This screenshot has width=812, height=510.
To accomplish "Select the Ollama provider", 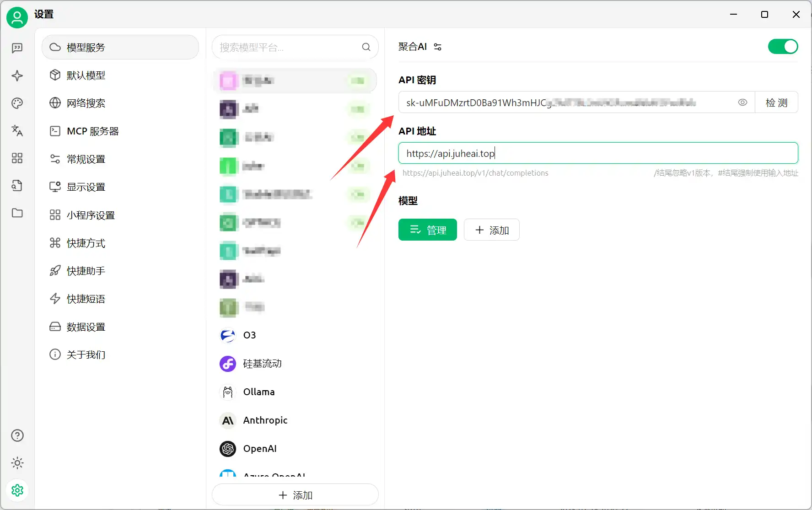I will point(295,392).
